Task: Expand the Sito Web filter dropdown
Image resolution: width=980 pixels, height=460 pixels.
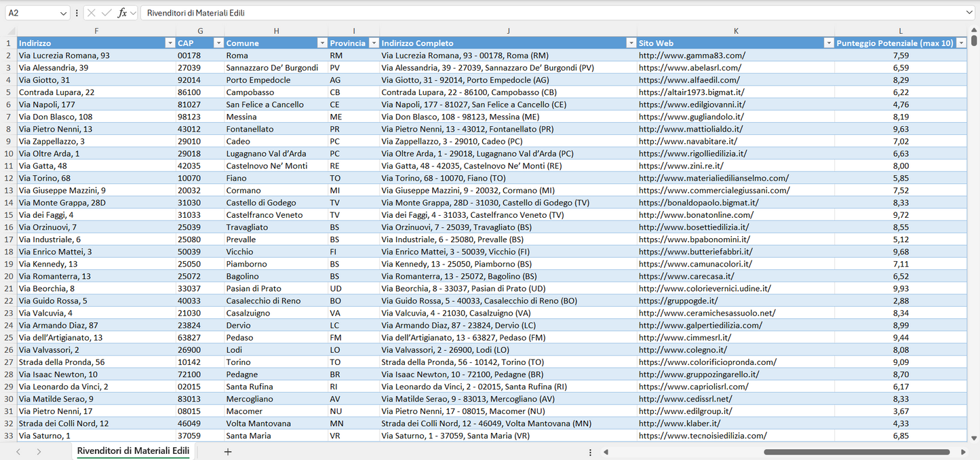Action: coord(828,43)
